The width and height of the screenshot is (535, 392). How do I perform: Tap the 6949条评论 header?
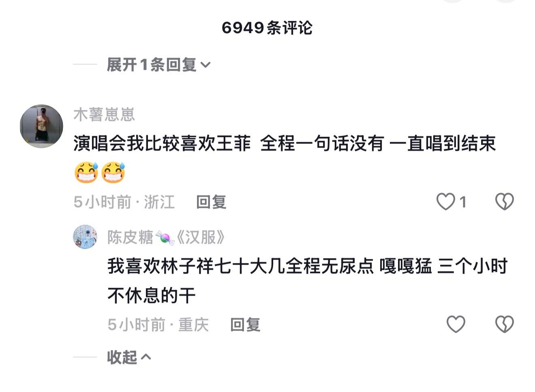(x=267, y=28)
